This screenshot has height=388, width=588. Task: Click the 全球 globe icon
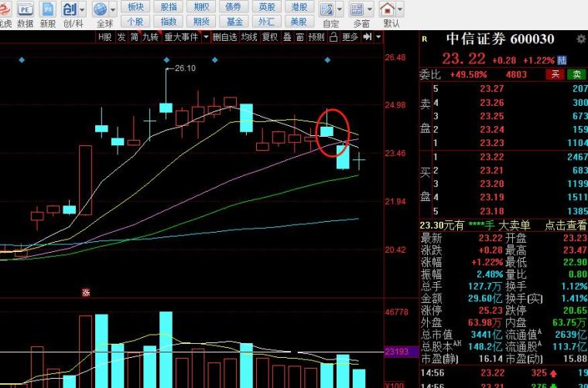(x=100, y=10)
